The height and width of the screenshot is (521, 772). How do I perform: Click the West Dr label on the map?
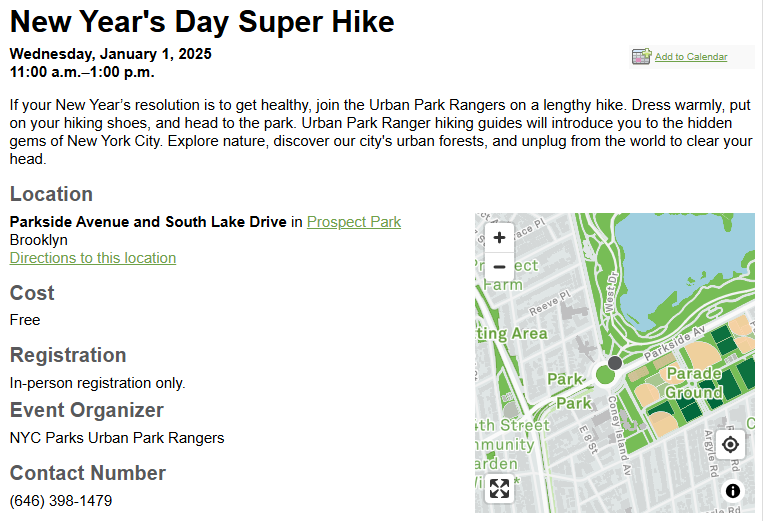tap(611, 293)
